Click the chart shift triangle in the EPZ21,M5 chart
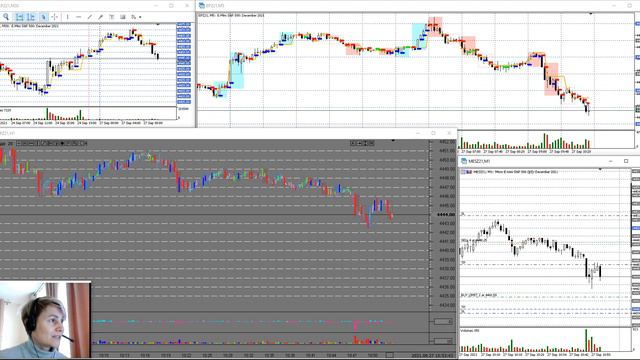The image size is (640, 360). click(591, 14)
